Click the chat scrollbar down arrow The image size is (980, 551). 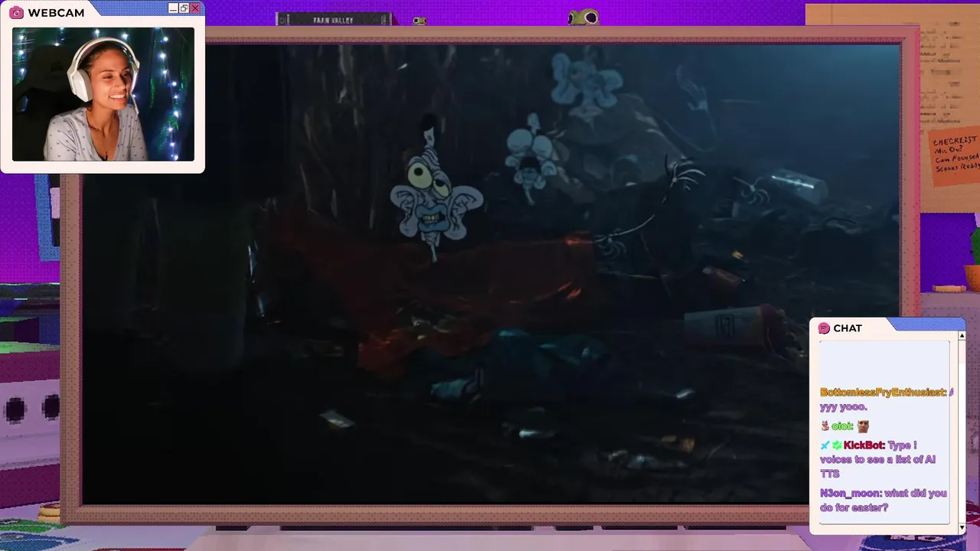coord(962,528)
